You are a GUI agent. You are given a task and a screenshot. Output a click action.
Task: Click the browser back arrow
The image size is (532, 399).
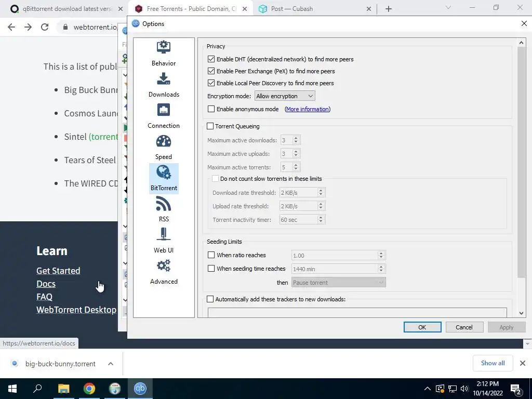11,27
